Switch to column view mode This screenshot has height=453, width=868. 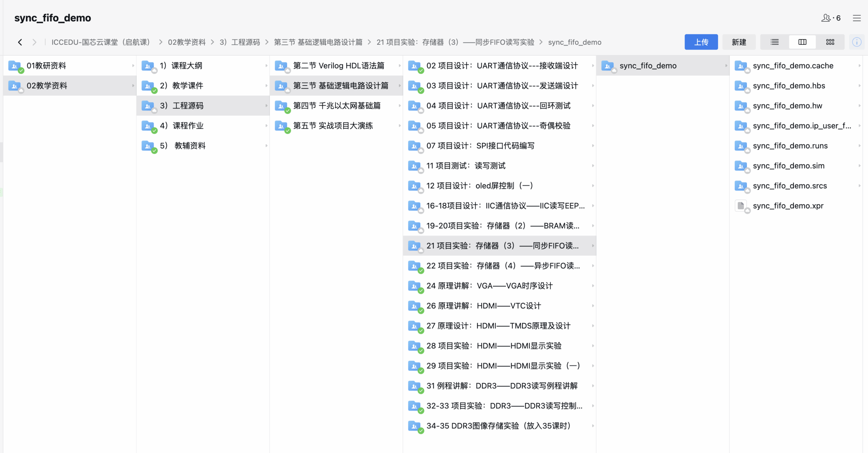coord(802,42)
